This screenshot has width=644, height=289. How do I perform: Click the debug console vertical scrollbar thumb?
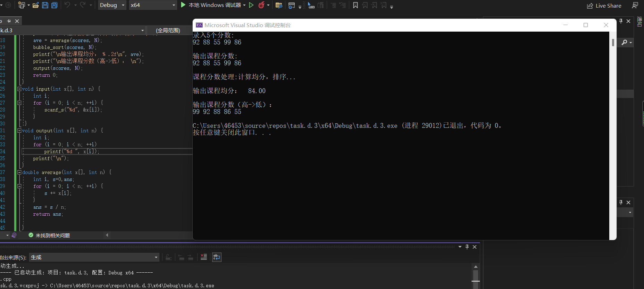click(613, 42)
